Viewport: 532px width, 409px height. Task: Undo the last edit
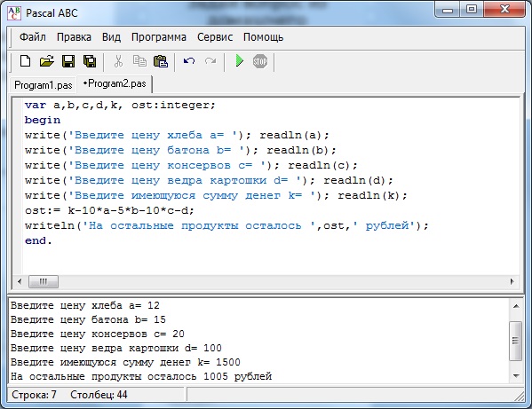click(189, 61)
